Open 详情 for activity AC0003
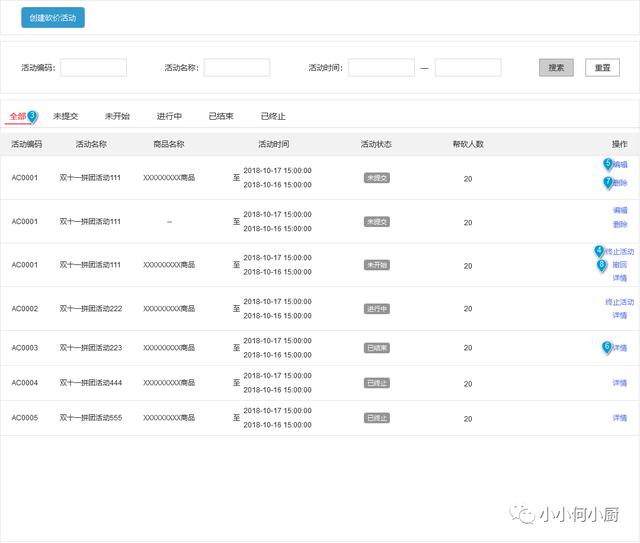Viewport: 640px width, 543px height. 620,348
